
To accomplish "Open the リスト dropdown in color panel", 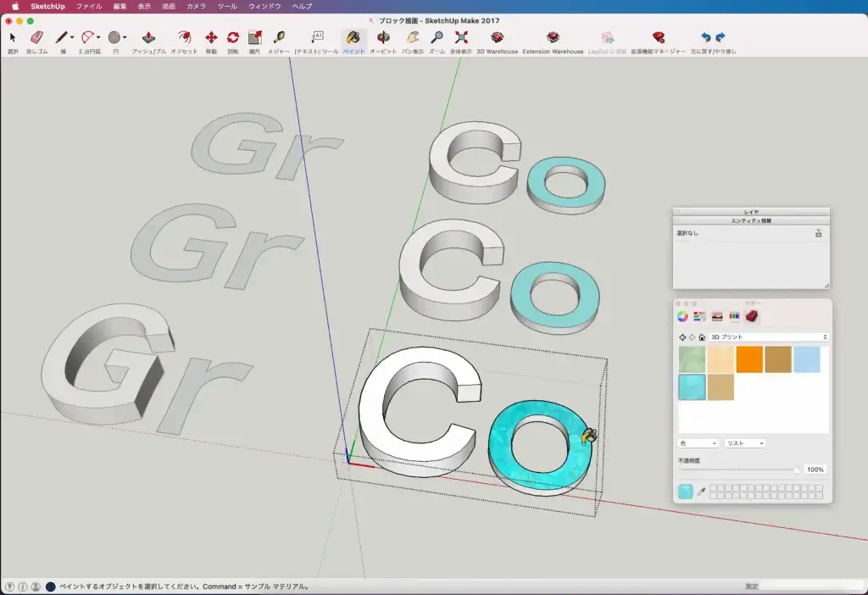I will click(x=744, y=443).
